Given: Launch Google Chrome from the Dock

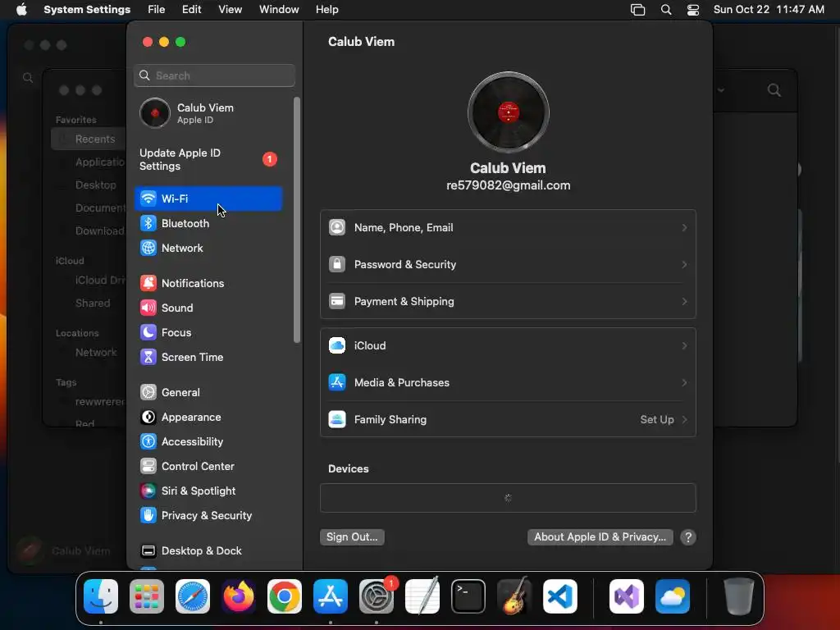Looking at the screenshot, I should coord(285,596).
